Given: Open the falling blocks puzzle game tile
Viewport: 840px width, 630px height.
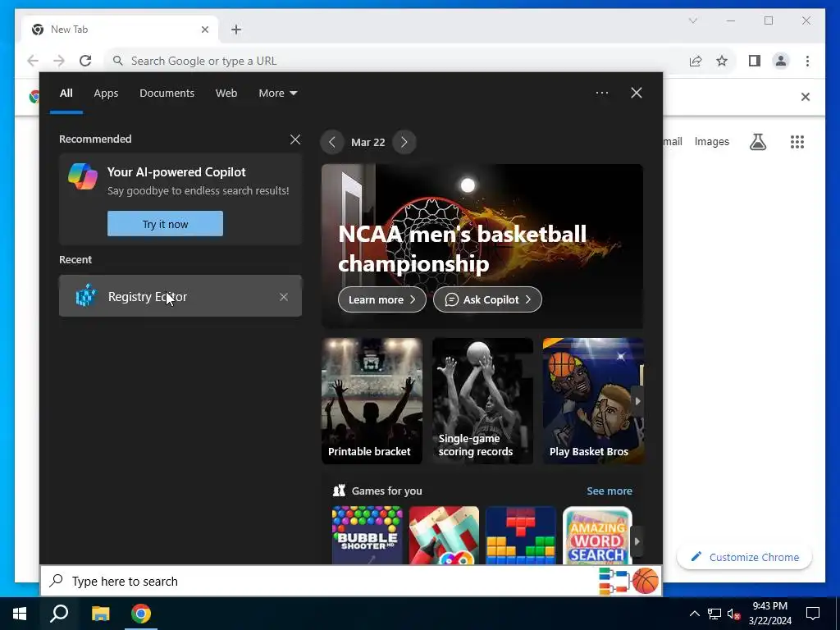Looking at the screenshot, I should click(x=521, y=535).
